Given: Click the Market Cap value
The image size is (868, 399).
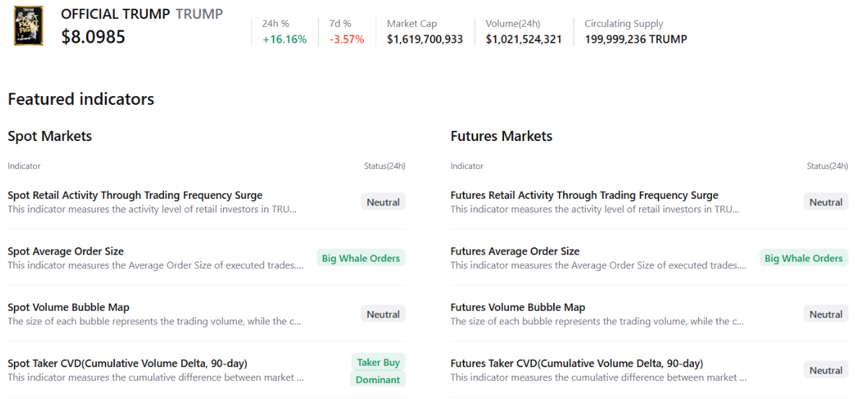Looking at the screenshot, I should click(425, 39).
